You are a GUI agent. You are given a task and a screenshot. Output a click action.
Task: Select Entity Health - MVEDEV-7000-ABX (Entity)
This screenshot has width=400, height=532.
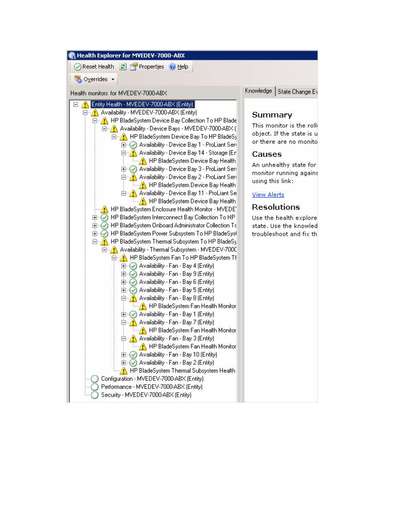[143, 105]
